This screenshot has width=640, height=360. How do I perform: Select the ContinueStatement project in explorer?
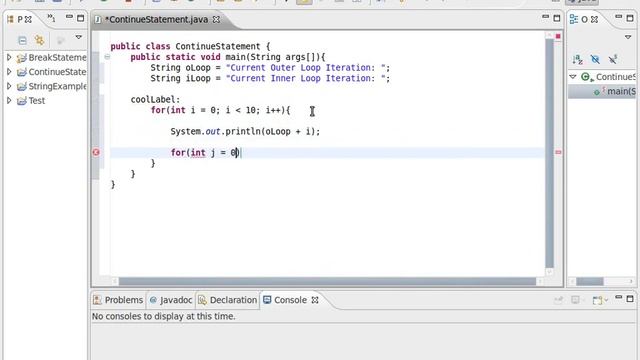(51, 72)
